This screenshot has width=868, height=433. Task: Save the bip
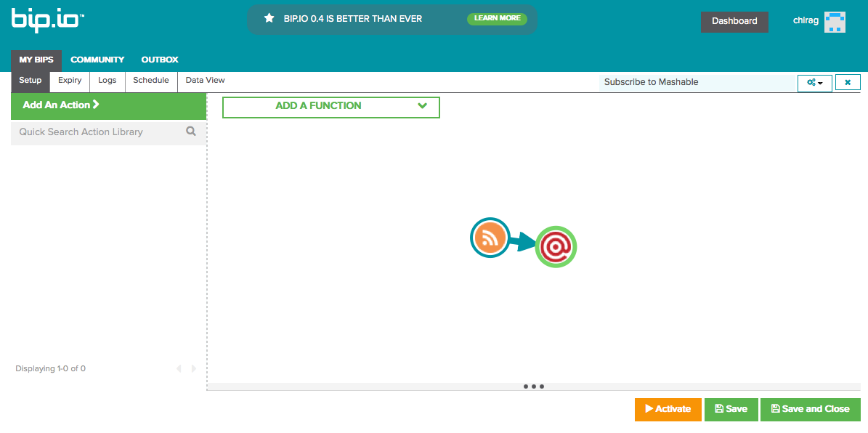pyautogui.click(x=731, y=409)
